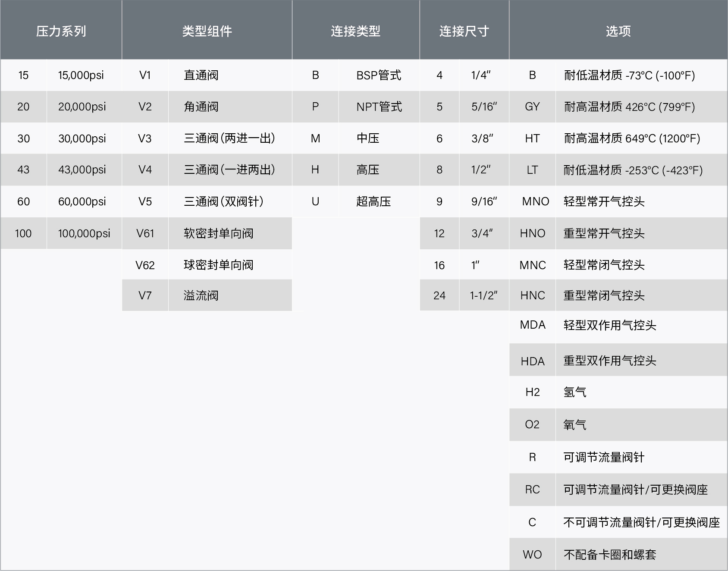Screen dimensions: 728x571
Task: Select the 类型组件 column header
Action: (x=206, y=30)
